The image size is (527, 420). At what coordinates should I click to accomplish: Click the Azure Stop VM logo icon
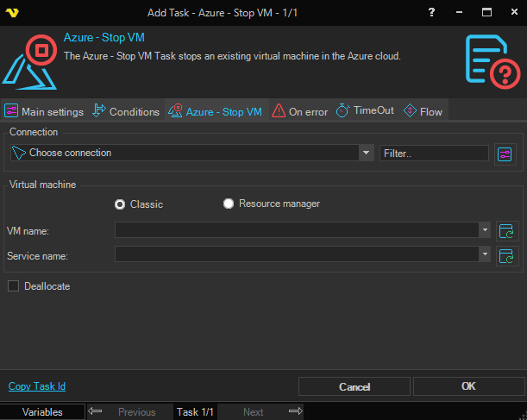(30, 61)
